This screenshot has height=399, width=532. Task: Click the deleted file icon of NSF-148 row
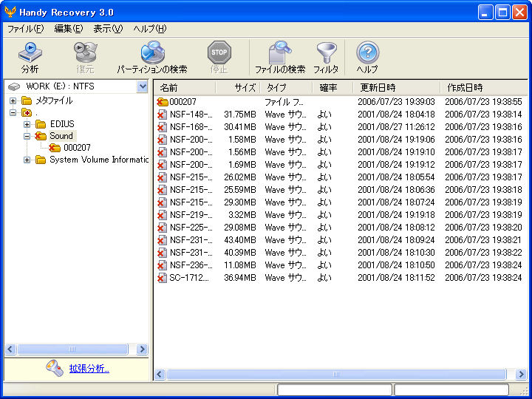[162, 115]
